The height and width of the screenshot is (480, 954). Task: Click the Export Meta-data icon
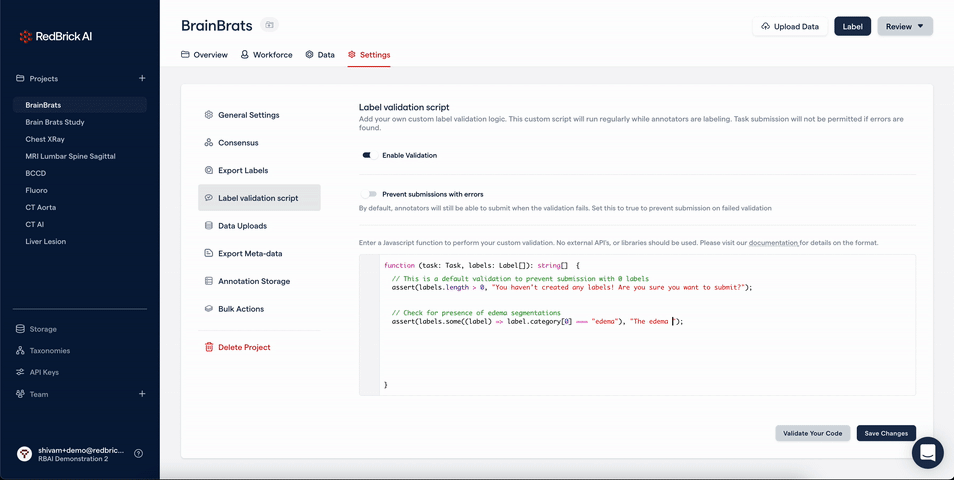pos(209,253)
